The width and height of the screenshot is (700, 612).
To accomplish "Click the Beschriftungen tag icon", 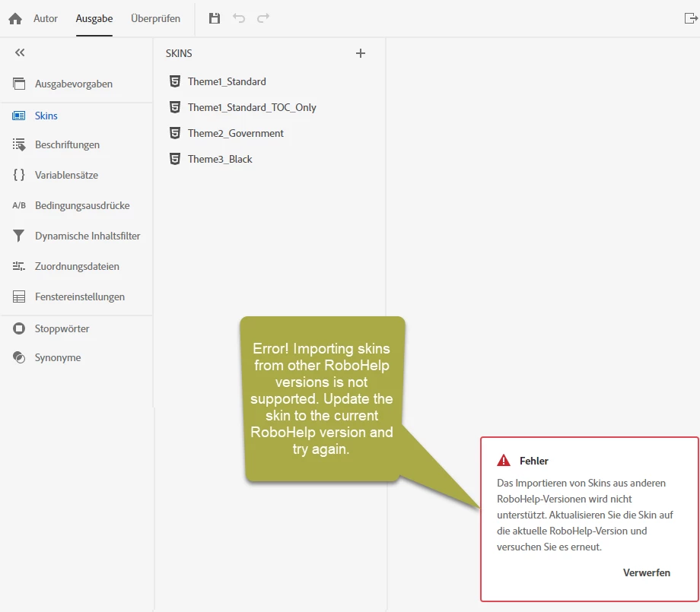I will pos(19,145).
